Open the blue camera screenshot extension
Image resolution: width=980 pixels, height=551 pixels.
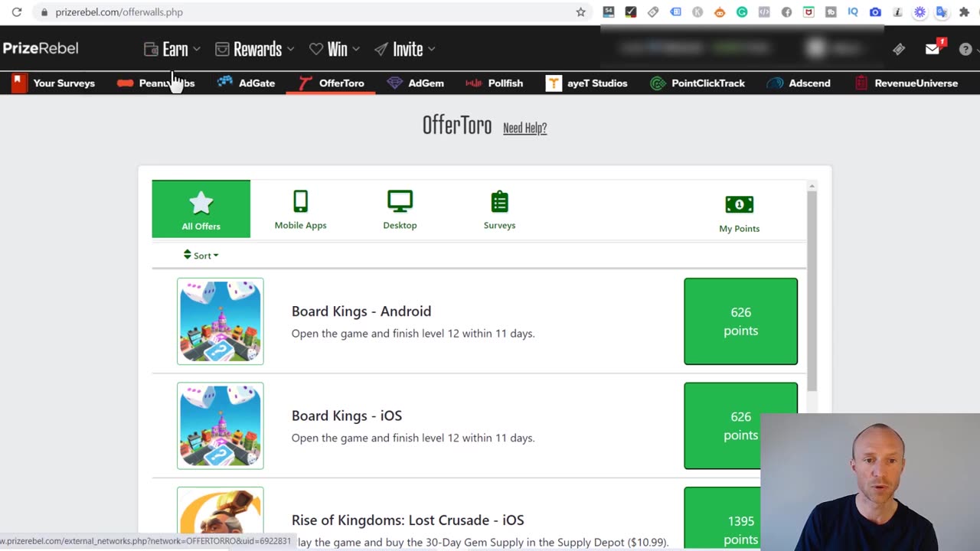pos(875,12)
